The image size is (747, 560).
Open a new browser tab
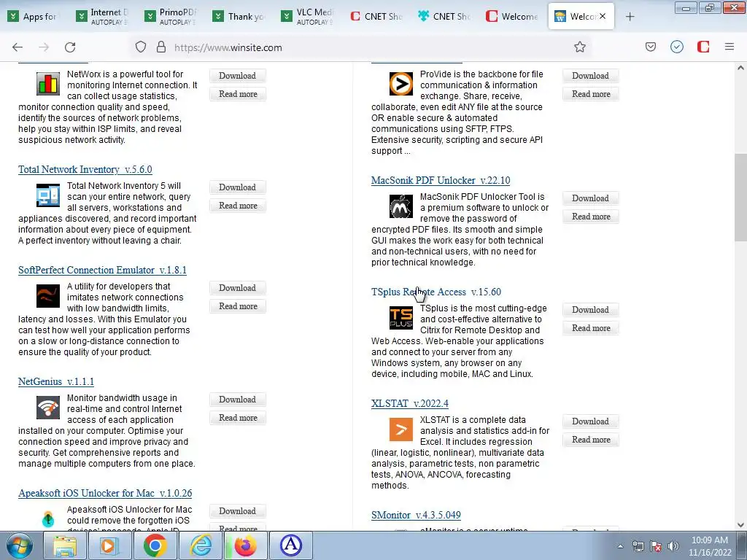point(630,17)
